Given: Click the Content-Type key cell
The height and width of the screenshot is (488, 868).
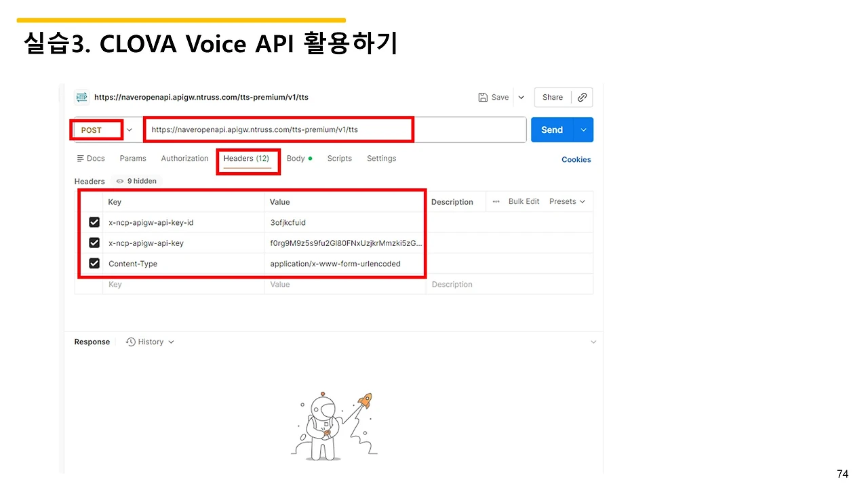Looking at the screenshot, I should tap(183, 264).
